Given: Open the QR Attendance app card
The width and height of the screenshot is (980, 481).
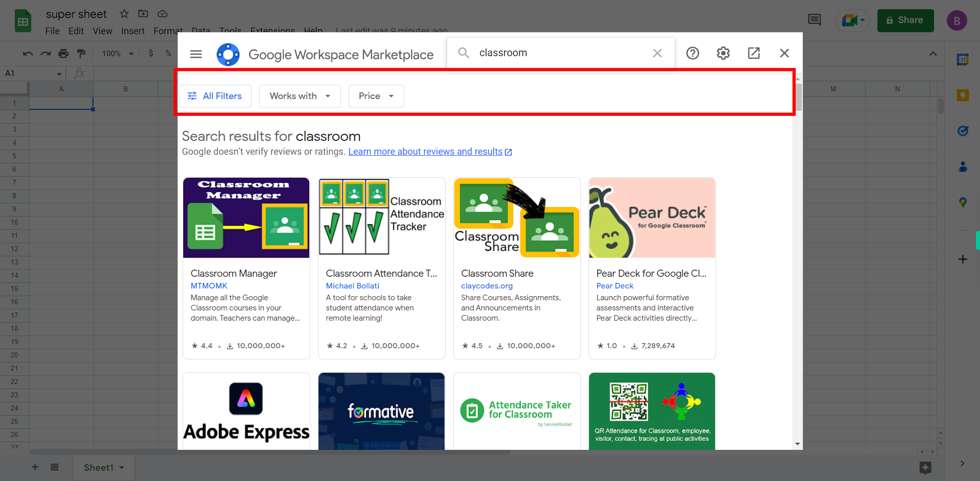Looking at the screenshot, I should (652, 411).
